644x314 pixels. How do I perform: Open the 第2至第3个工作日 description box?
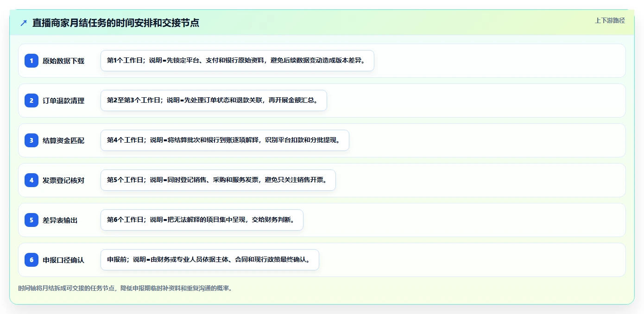214,100
